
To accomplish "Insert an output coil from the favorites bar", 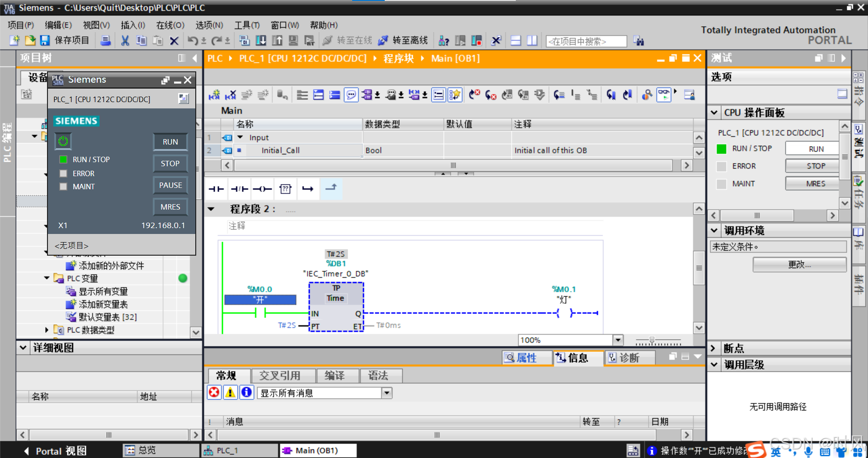I will pos(262,189).
